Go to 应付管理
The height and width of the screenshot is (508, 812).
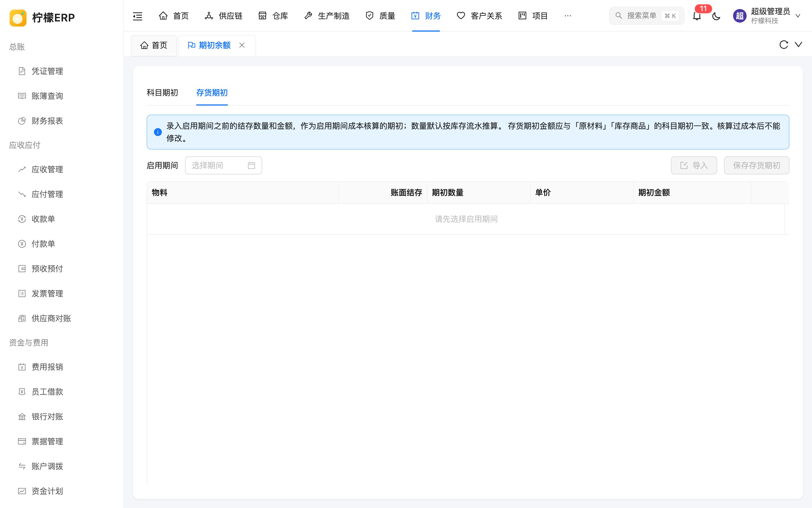pyautogui.click(x=62, y=194)
